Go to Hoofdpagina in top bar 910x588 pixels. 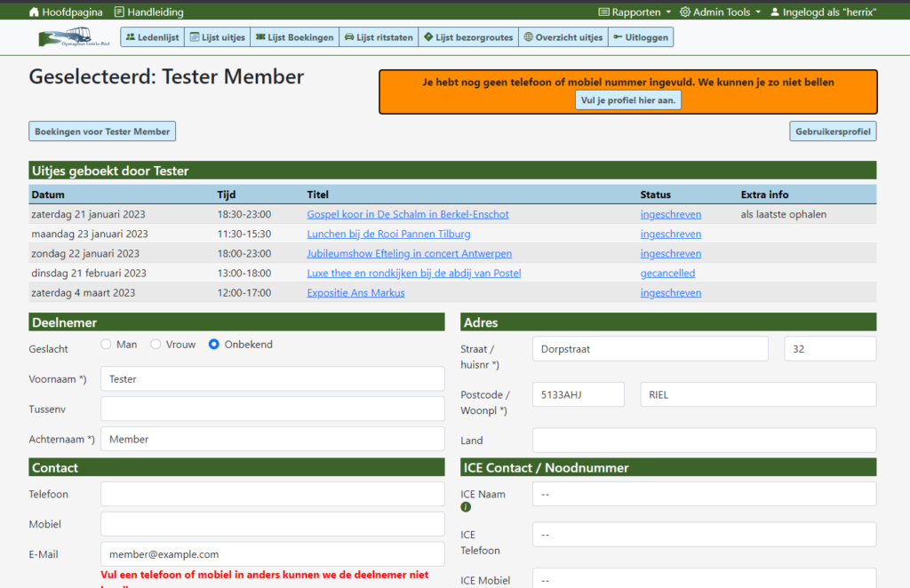click(x=66, y=12)
